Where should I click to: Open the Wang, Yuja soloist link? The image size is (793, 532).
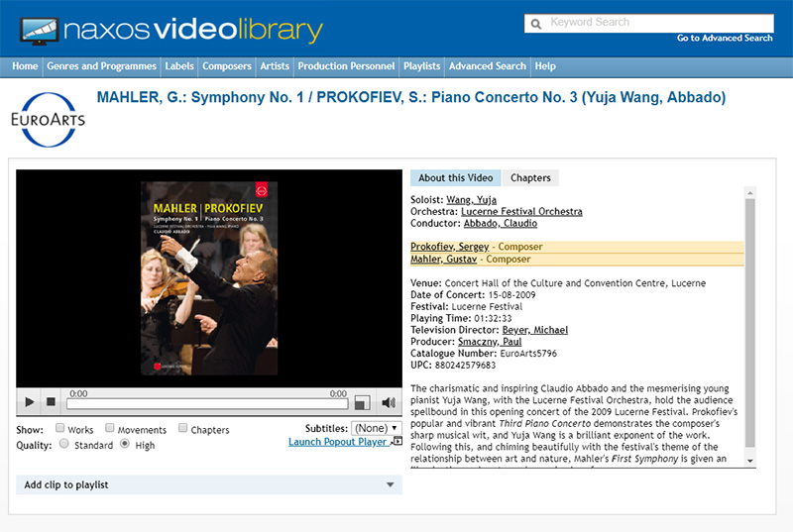(472, 199)
